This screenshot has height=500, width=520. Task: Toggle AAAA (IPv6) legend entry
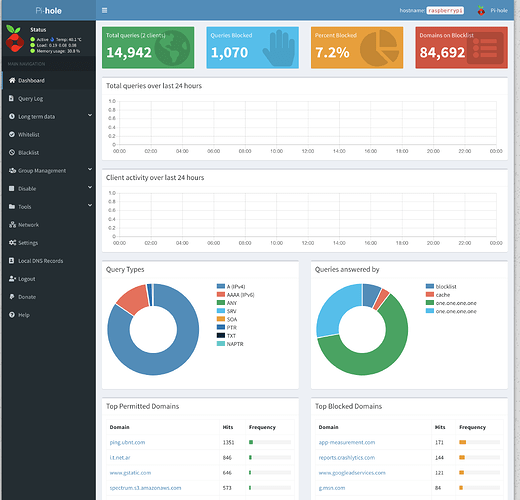[235, 295]
